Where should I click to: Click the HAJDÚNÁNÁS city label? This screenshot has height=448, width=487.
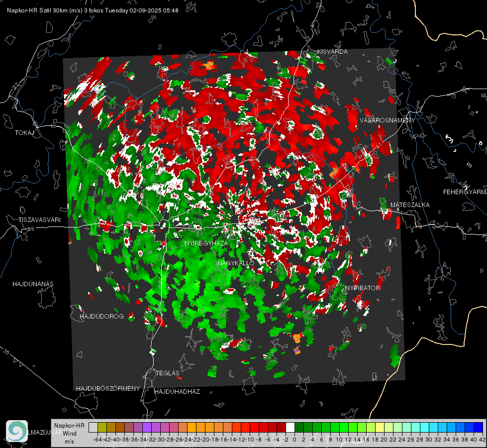coord(33,284)
